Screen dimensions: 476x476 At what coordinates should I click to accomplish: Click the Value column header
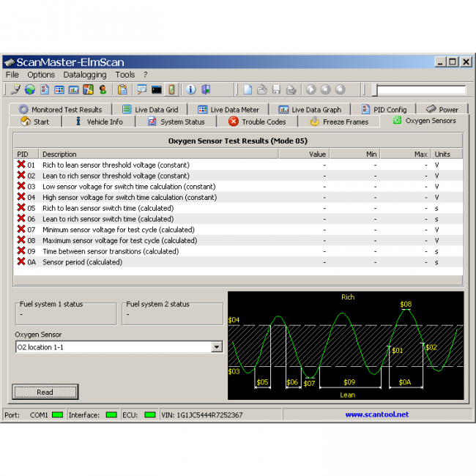click(304, 154)
